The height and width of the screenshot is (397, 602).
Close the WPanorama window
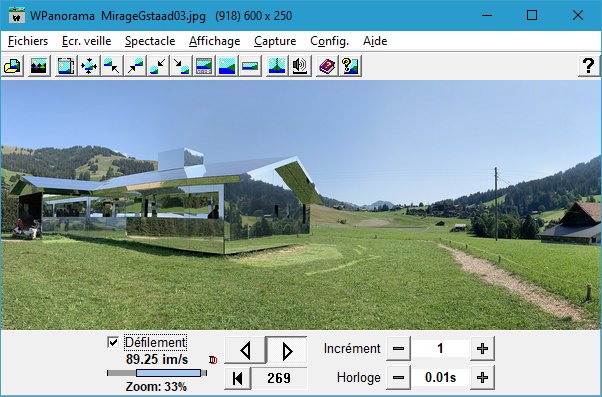578,15
